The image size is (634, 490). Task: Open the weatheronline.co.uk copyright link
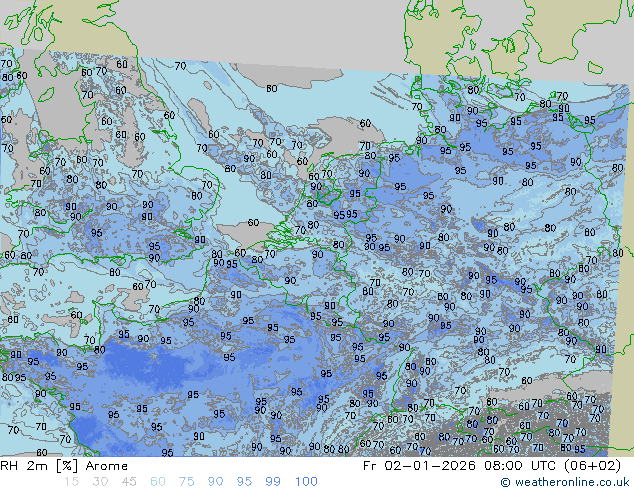565,482
